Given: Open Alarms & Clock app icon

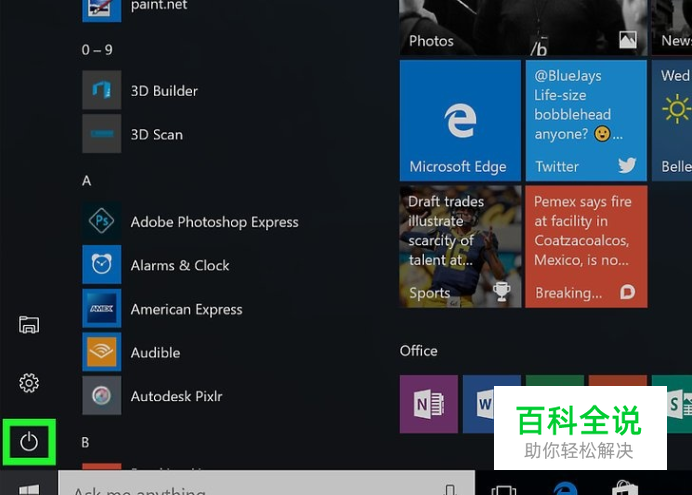Looking at the screenshot, I should coord(102,264).
